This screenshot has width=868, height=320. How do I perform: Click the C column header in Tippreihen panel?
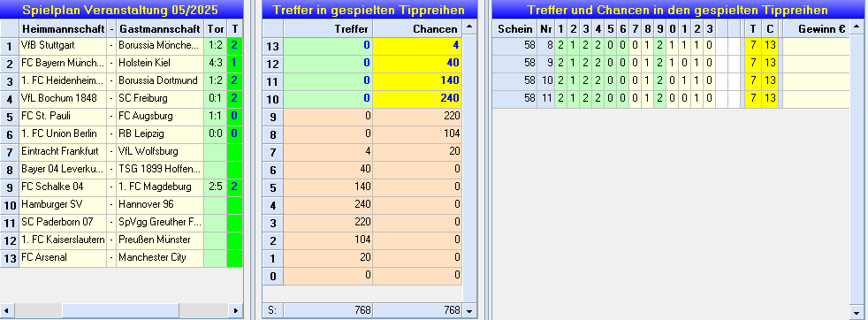pyautogui.click(x=770, y=29)
